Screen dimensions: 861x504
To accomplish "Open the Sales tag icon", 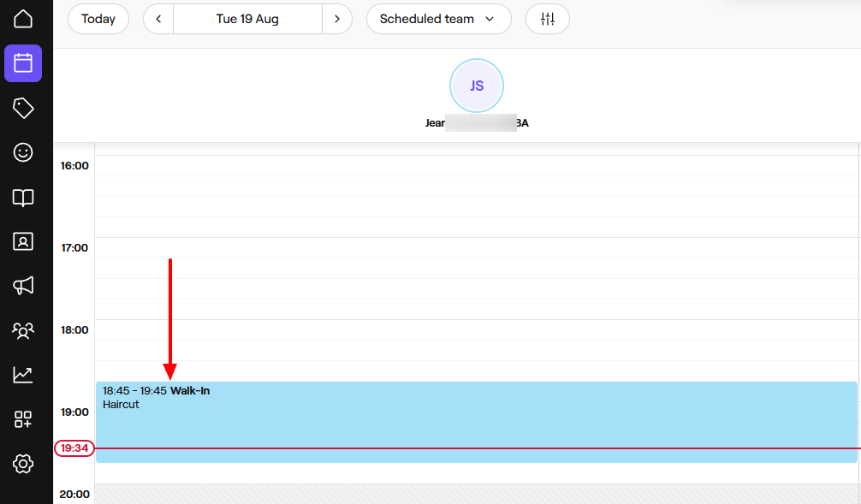I will pyautogui.click(x=23, y=108).
